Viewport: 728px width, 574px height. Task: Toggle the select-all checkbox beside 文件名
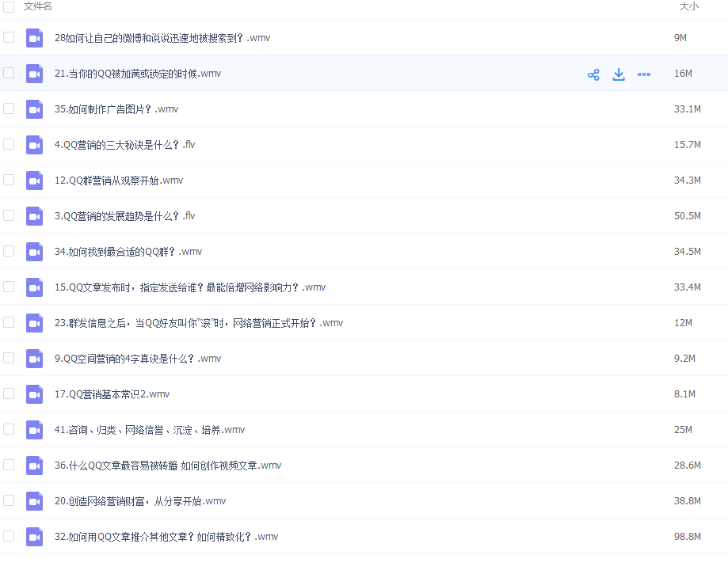[x=9, y=6]
